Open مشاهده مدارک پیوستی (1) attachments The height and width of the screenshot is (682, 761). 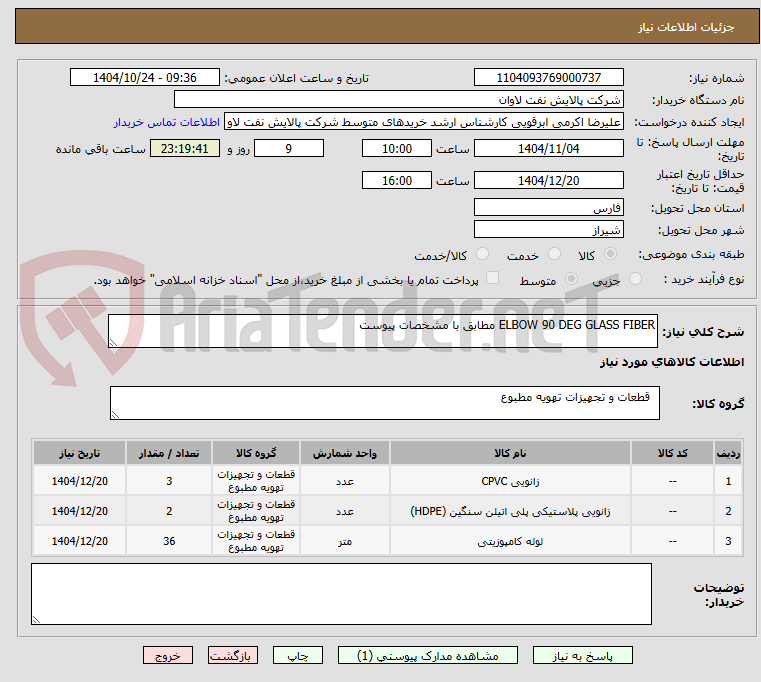point(428,655)
